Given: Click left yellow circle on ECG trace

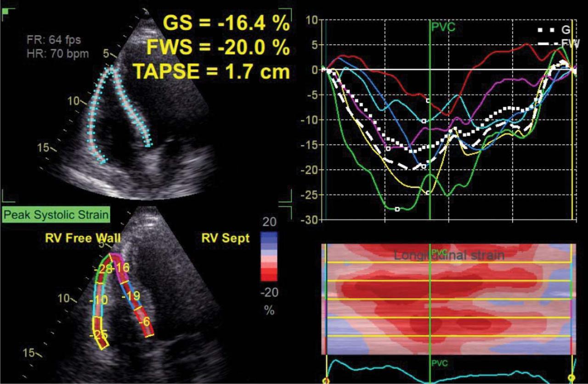Looking at the screenshot, I should coord(326,380).
